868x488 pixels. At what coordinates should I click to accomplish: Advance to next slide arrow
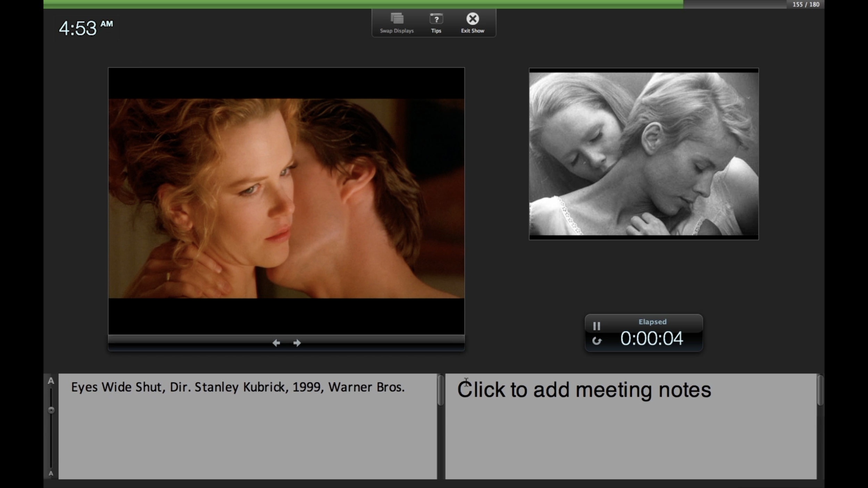297,343
